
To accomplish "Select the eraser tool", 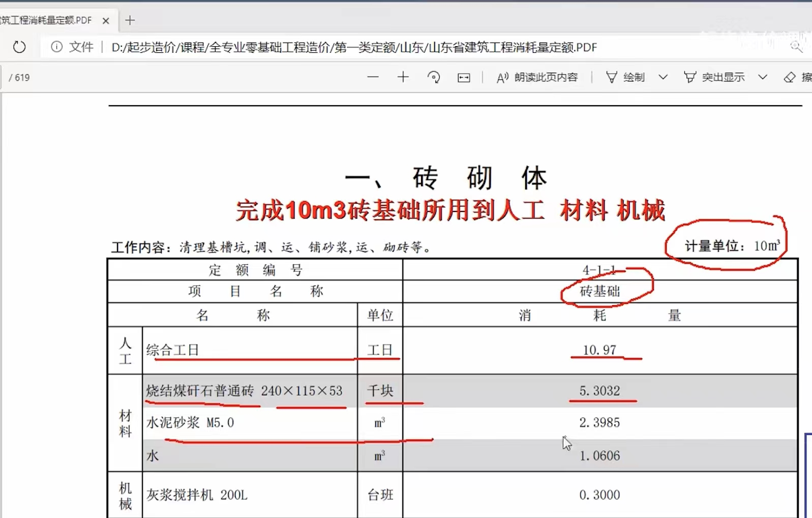I will click(797, 77).
